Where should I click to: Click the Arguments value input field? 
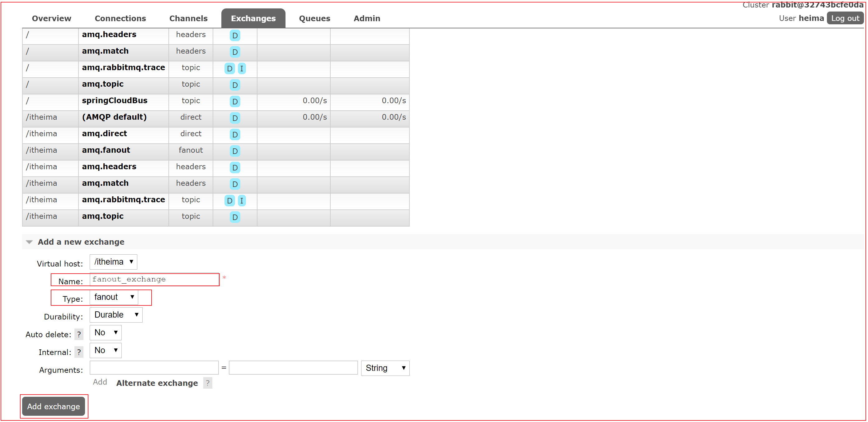293,368
